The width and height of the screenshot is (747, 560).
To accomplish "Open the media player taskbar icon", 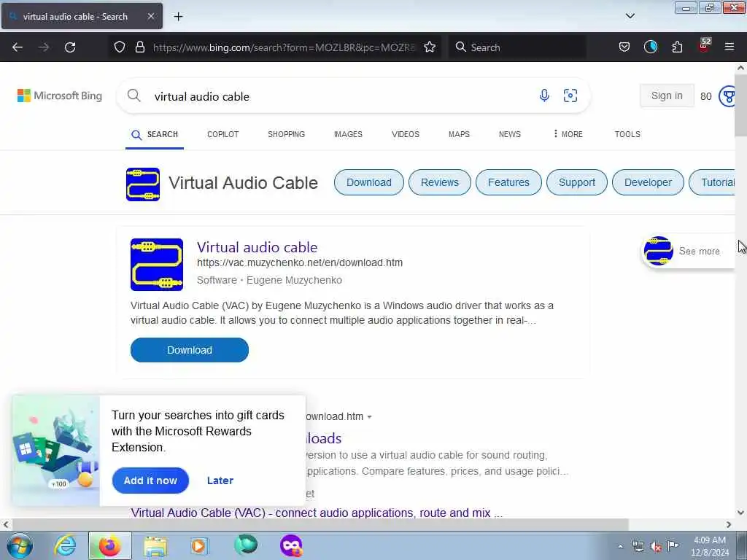I will 200,545.
